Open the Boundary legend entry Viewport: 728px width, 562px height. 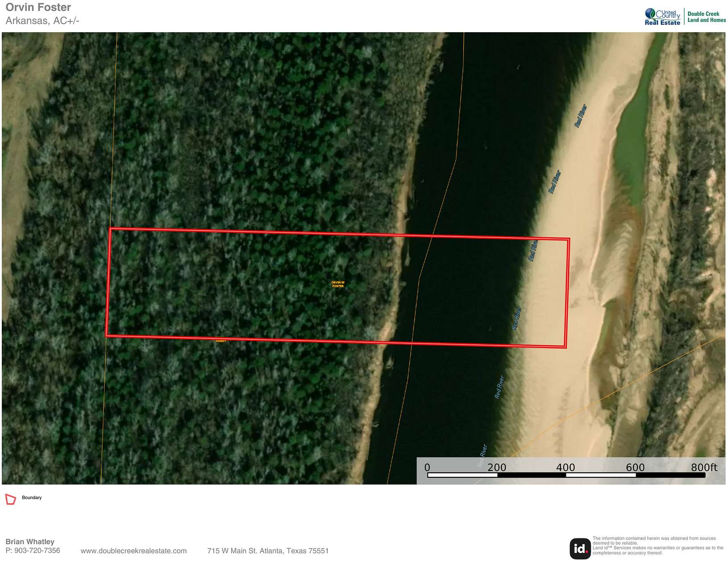click(x=31, y=497)
